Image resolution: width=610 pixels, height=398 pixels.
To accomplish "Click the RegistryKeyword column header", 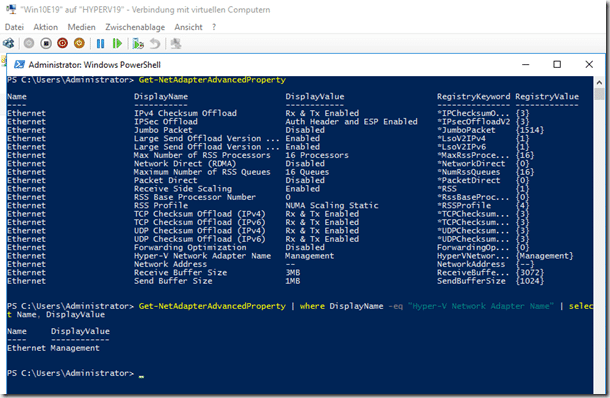I will [473, 96].
